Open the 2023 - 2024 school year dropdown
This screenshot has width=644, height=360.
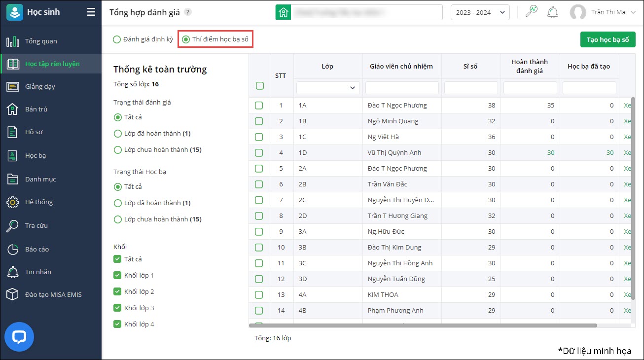coord(480,12)
